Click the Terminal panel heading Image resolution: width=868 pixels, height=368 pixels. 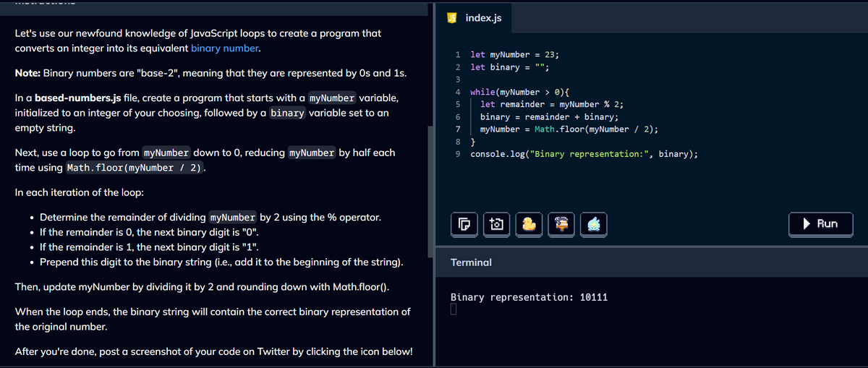pos(471,262)
